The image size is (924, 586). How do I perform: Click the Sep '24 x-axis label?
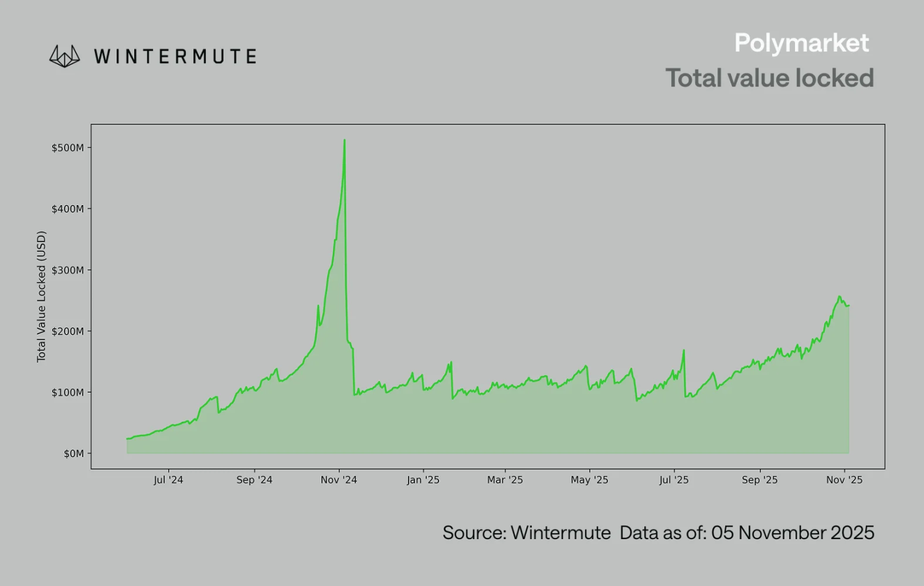[x=254, y=480]
